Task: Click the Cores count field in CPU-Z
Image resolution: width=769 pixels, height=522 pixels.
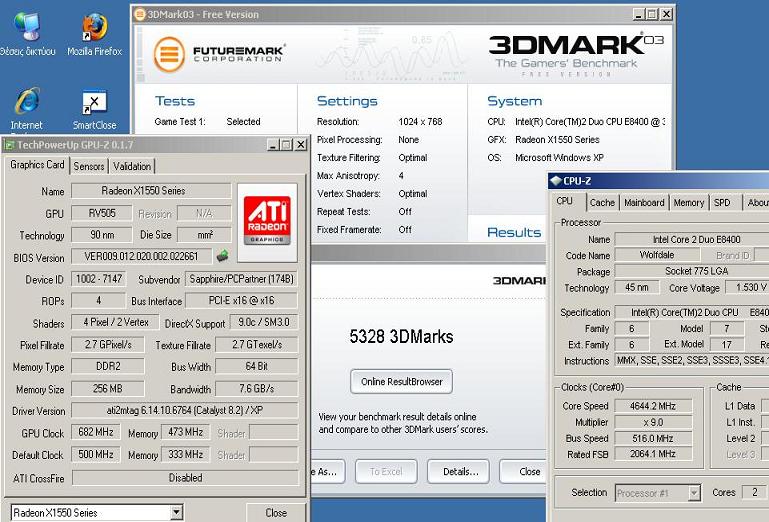Action: coord(754,492)
